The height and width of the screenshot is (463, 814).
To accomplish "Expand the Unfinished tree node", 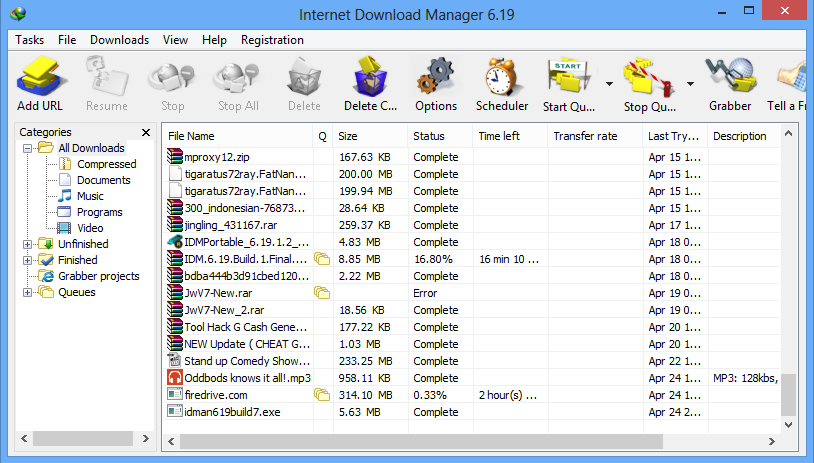I will pos(28,244).
